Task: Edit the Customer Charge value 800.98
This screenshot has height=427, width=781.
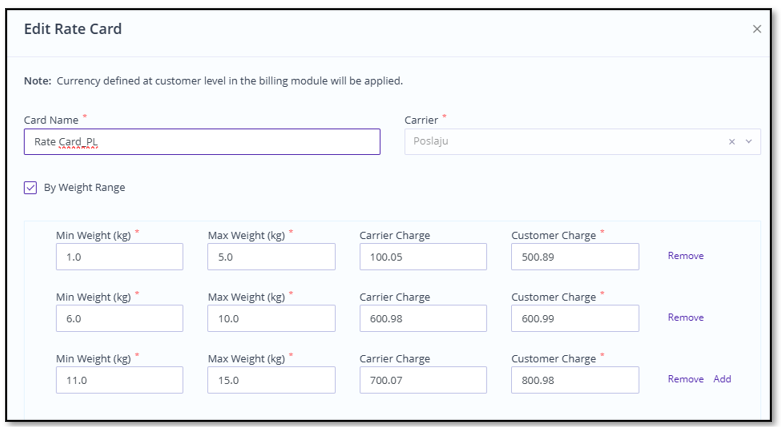Action: (575, 380)
